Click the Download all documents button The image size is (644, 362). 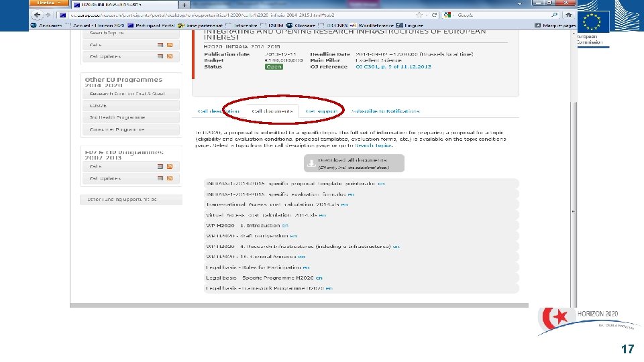pos(354,163)
